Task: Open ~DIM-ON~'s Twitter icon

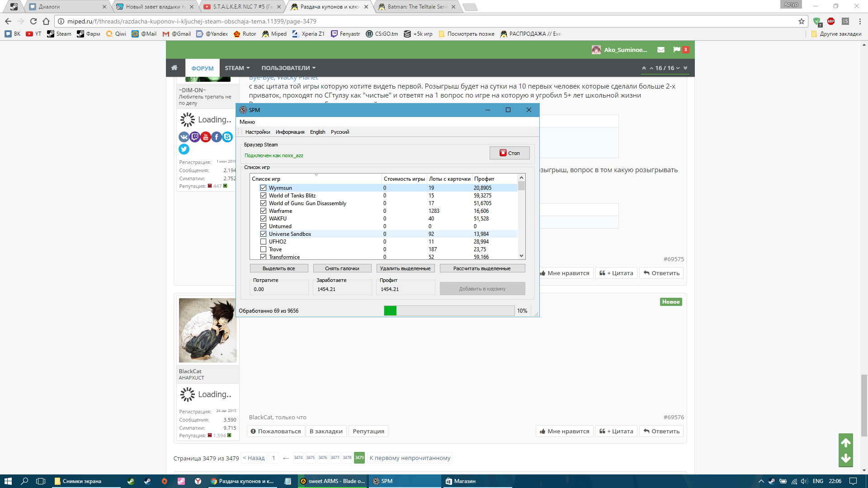Action: (x=184, y=149)
